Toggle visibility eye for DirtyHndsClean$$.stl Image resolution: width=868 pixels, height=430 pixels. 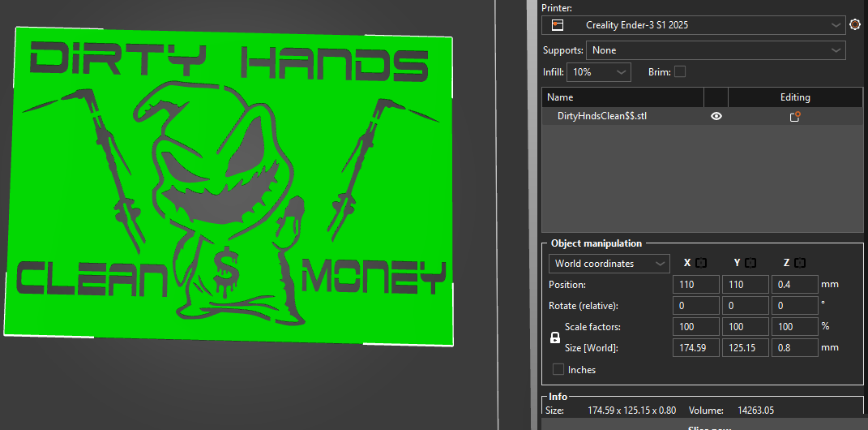click(x=716, y=116)
